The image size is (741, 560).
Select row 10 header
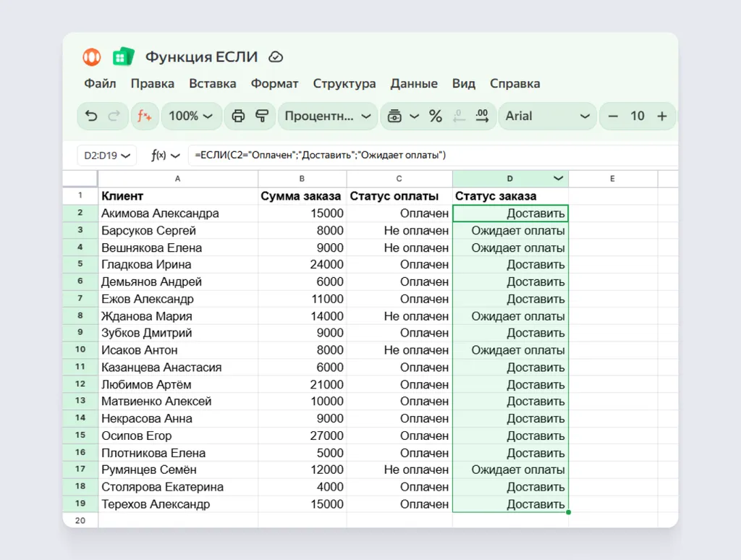tap(80, 349)
